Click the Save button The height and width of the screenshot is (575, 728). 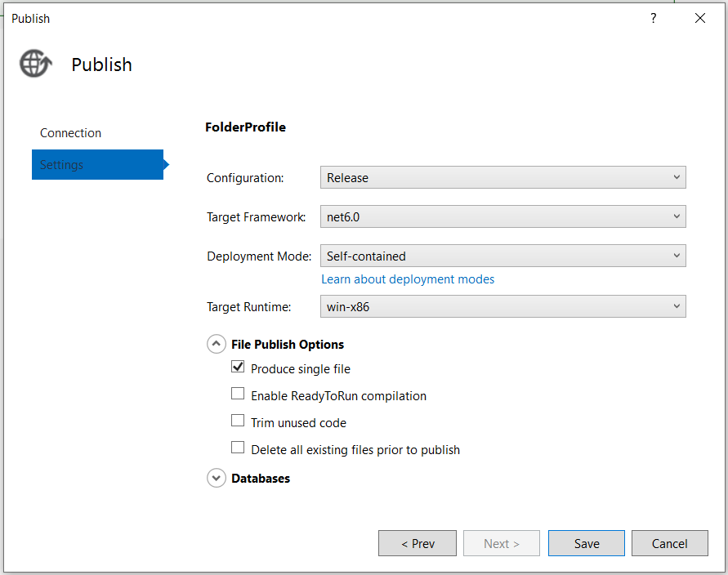(x=587, y=543)
